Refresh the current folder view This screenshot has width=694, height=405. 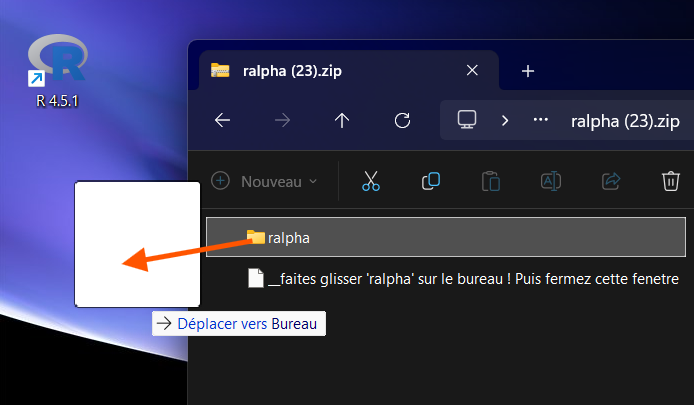pos(402,120)
